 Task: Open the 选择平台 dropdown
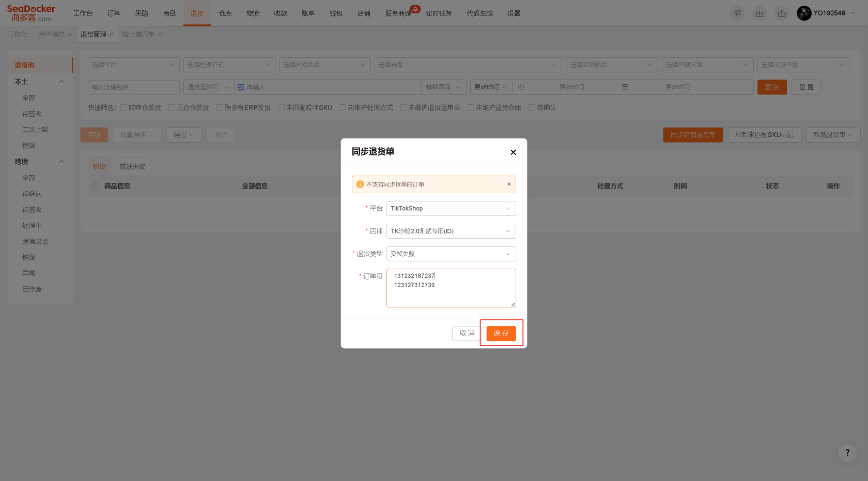[x=133, y=65]
